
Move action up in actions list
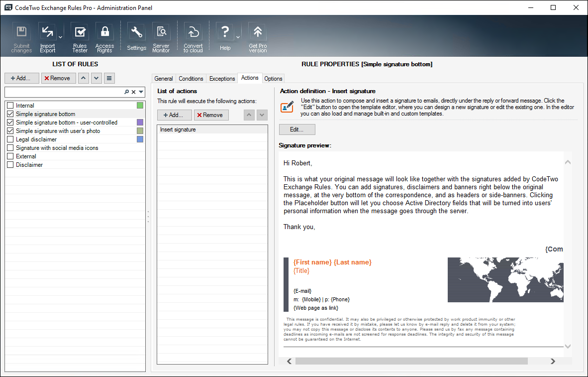(249, 115)
